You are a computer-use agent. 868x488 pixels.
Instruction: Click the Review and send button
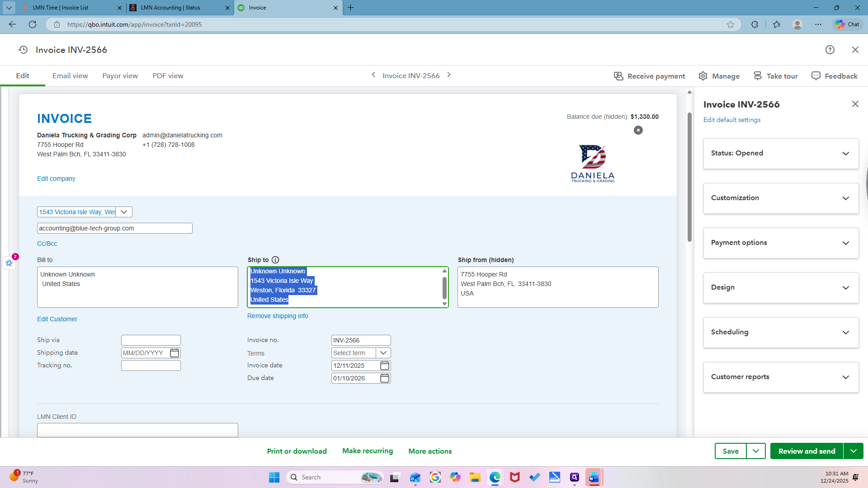point(807,451)
